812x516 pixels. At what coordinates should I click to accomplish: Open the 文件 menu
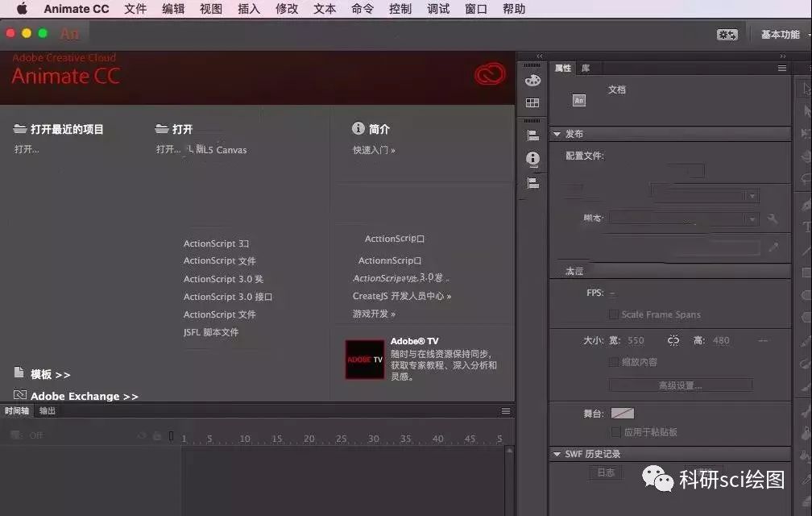(135, 9)
